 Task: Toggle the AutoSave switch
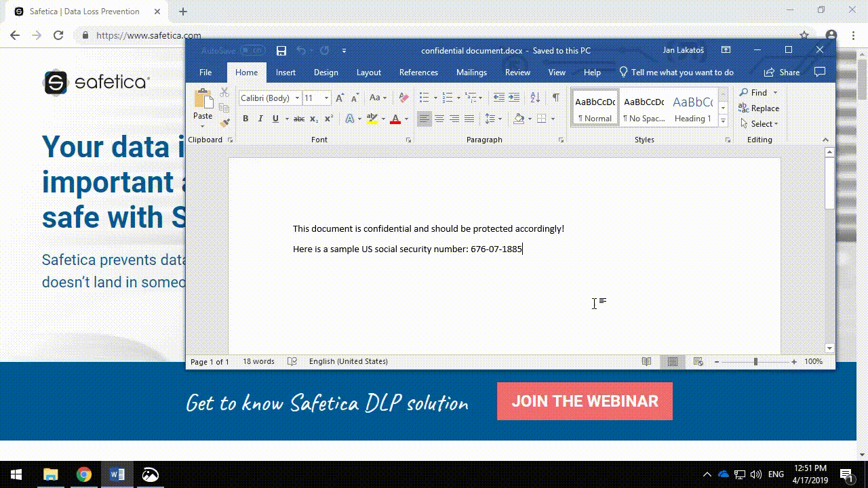pos(252,51)
